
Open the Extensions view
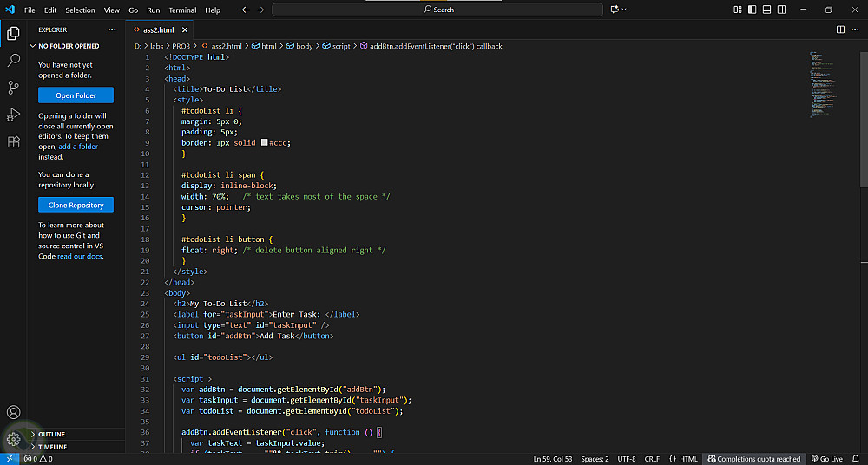(13, 141)
